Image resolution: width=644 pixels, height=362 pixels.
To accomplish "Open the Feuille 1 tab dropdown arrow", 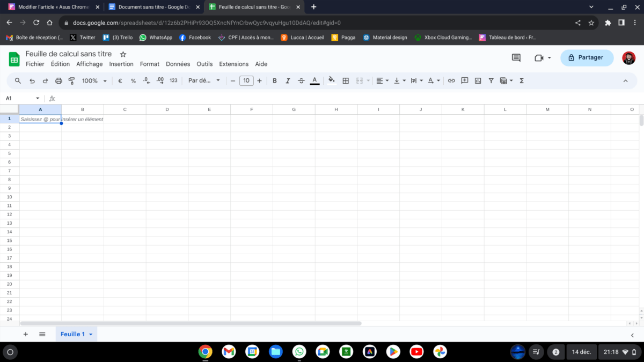I will (91, 335).
